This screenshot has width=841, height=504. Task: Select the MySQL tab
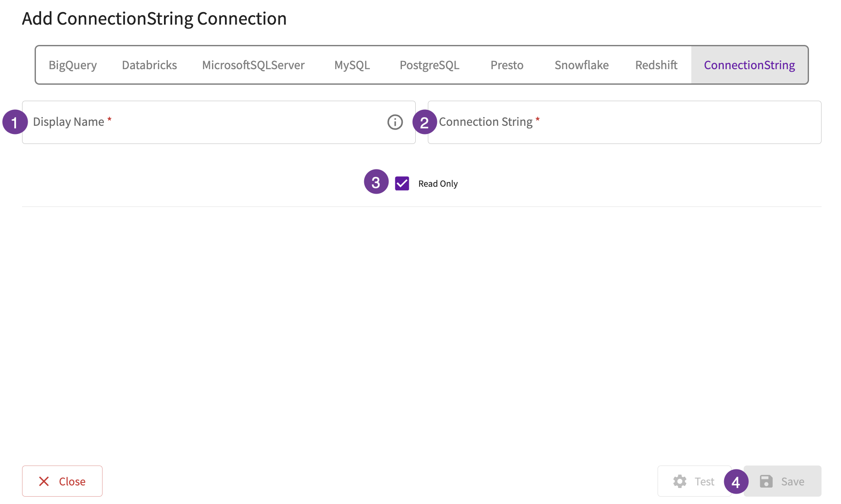click(352, 65)
